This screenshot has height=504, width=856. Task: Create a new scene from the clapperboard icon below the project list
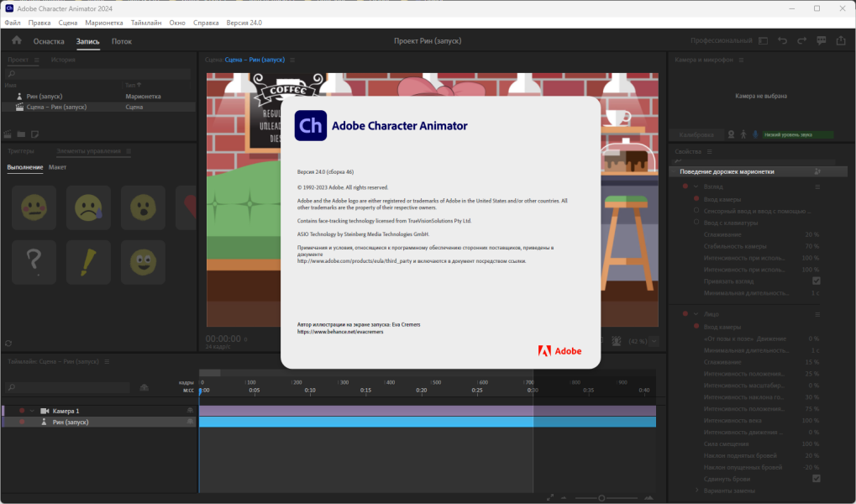tap(8, 134)
